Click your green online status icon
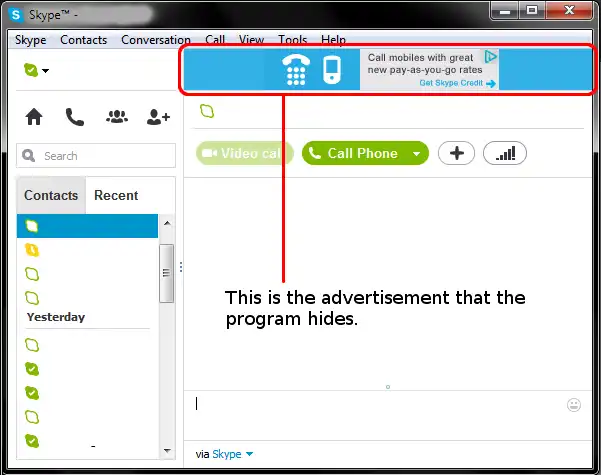The width and height of the screenshot is (601, 475). [31, 70]
